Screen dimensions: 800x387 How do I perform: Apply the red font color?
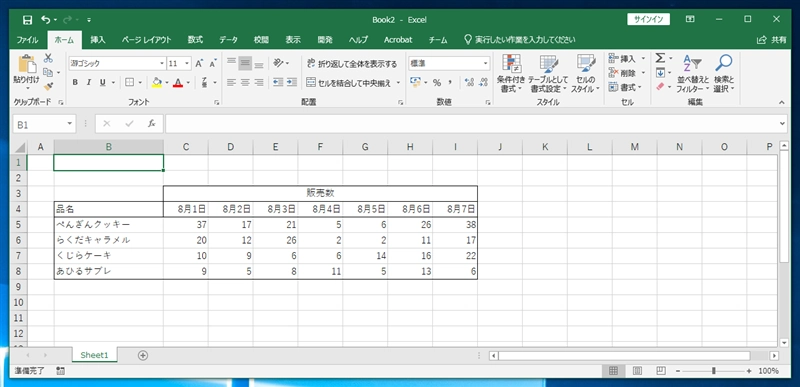coord(178,82)
